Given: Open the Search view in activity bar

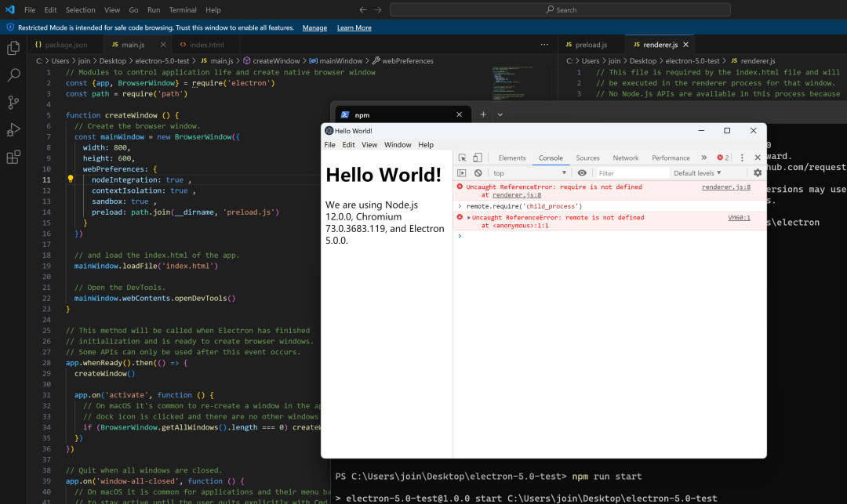Looking at the screenshot, I should tap(13, 75).
